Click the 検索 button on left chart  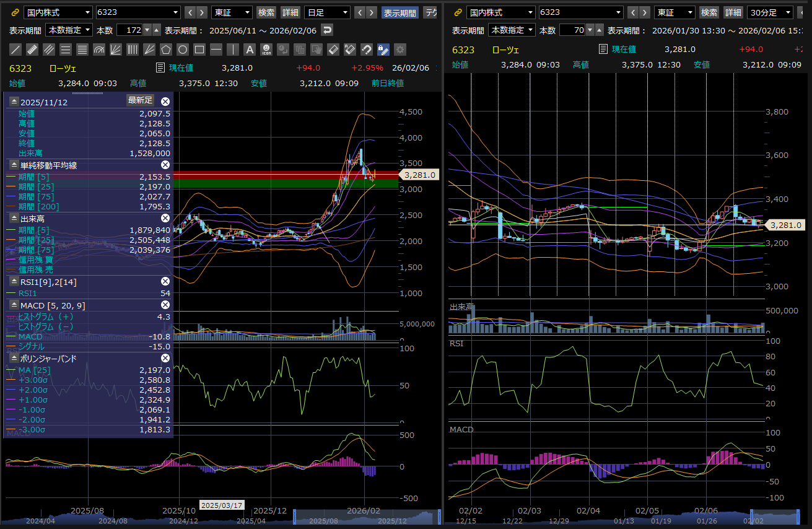[x=266, y=12]
